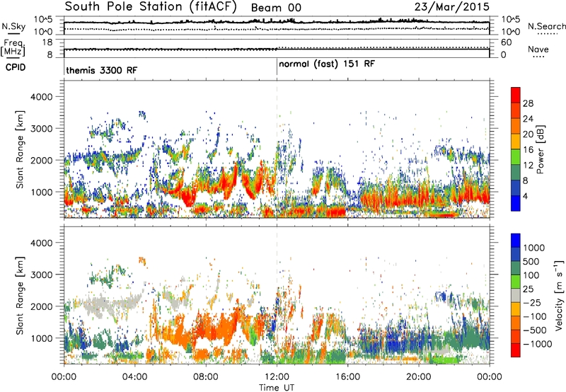Click the 'Freq. [MHz]' label

[x=13, y=47]
